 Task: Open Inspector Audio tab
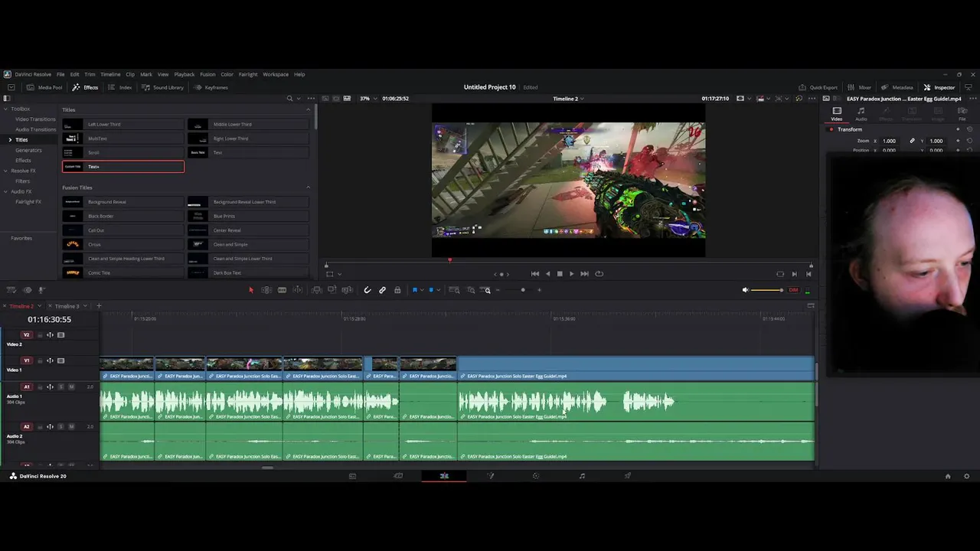click(861, 113)
